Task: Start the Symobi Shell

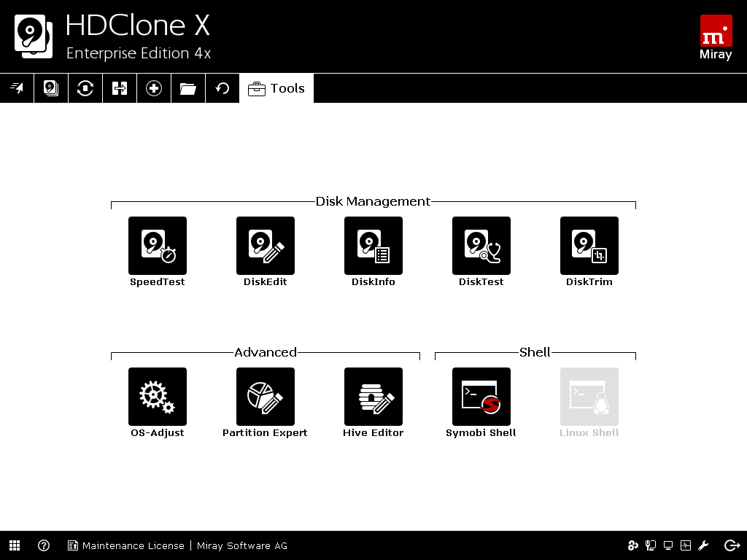Action: [x=481, y=397]
